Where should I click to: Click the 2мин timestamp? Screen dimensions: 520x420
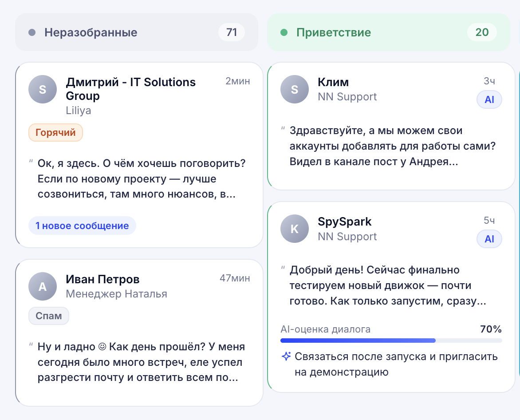tap(238, 81)
